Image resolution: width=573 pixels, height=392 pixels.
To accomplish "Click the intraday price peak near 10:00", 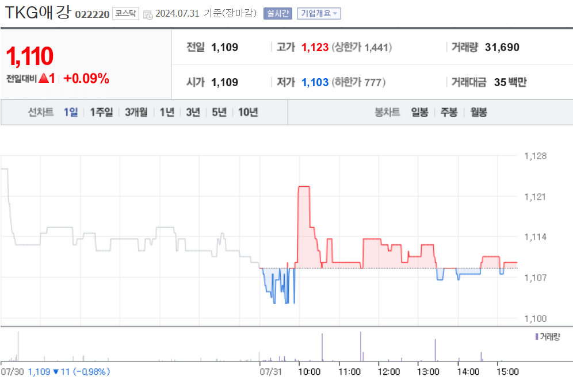I will point(303,187).
